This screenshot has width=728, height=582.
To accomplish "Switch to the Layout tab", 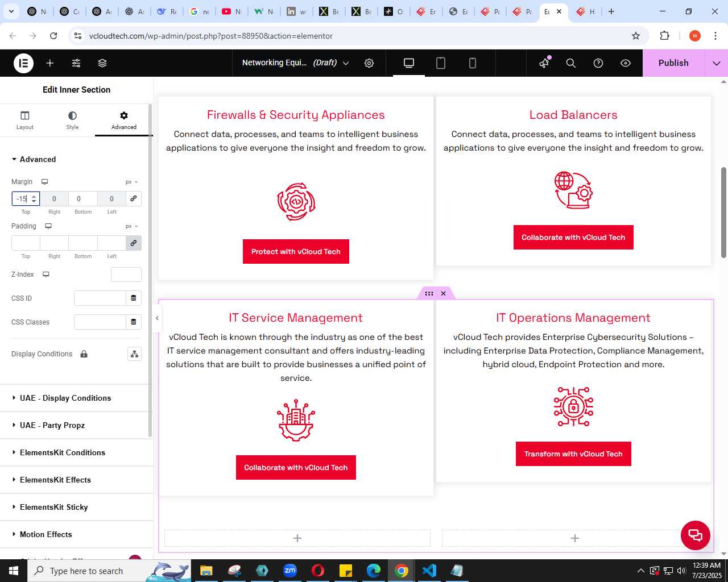I will (x=24, y=120).
